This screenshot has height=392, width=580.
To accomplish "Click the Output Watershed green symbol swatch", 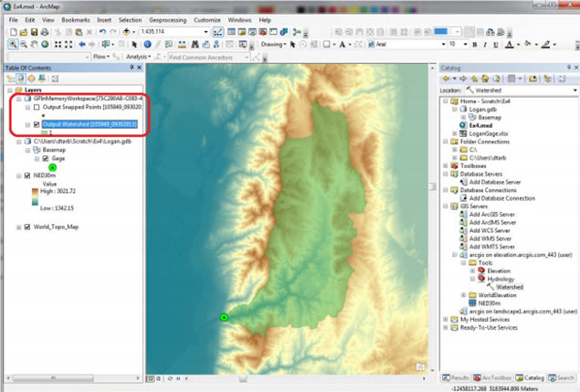I will [42, 133].
